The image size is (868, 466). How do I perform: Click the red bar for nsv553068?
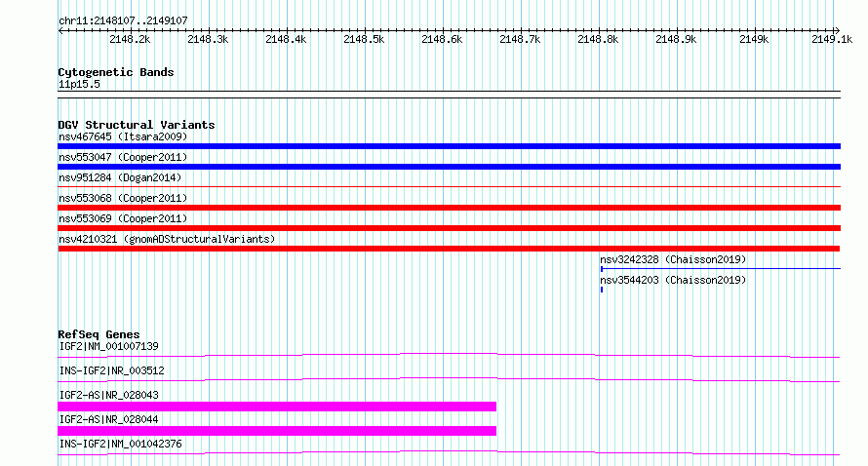coord(449,208)
